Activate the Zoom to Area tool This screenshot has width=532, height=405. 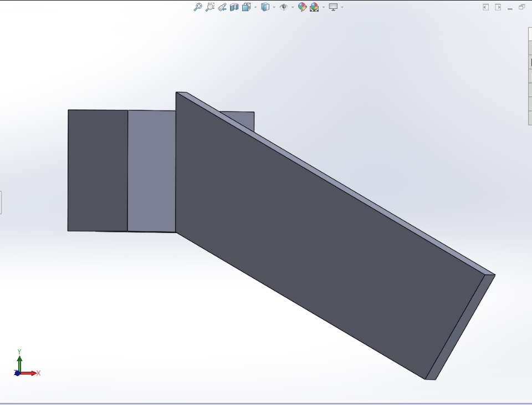pos(210,7)
